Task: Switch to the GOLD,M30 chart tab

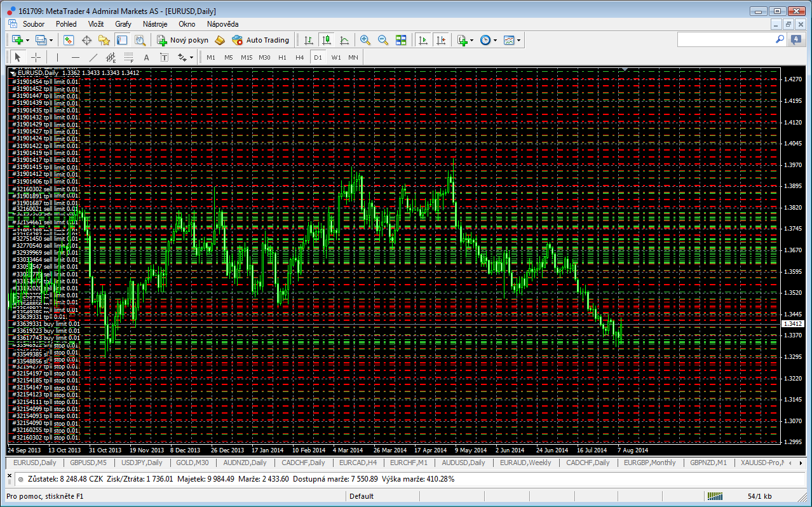Action: point(193,463)
